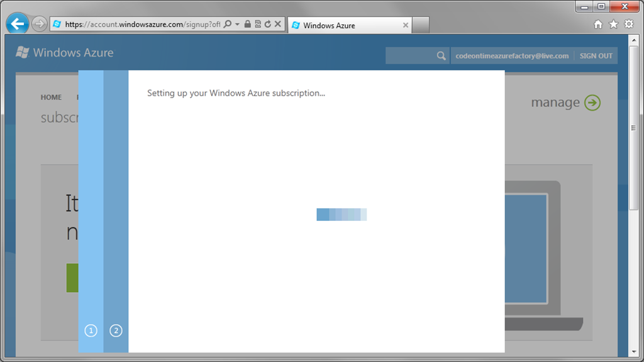
Task: Click the search magnifier in the address bar
Action: coord(227,25)
